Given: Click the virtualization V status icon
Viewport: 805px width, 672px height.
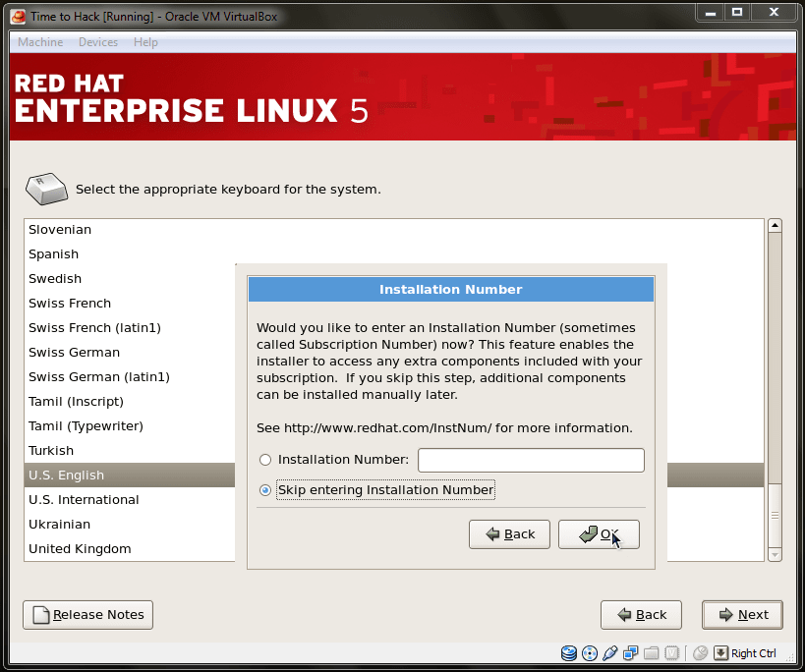Looking at the screenshot, I should click(671, 653).
